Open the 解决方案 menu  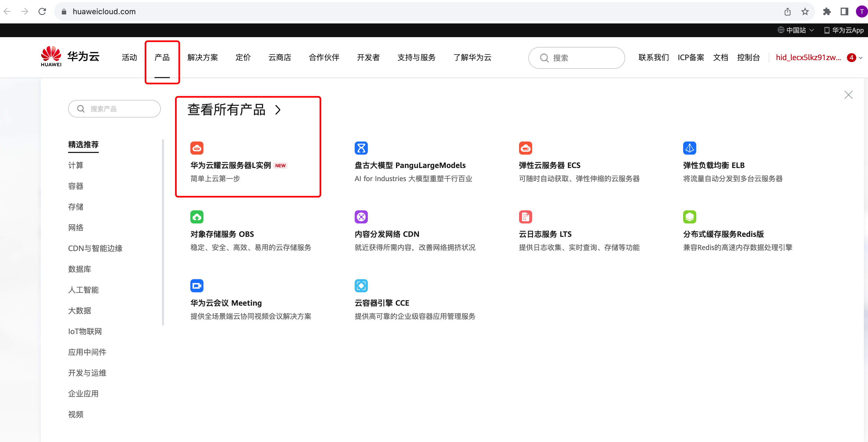click(x=203, y=58)
